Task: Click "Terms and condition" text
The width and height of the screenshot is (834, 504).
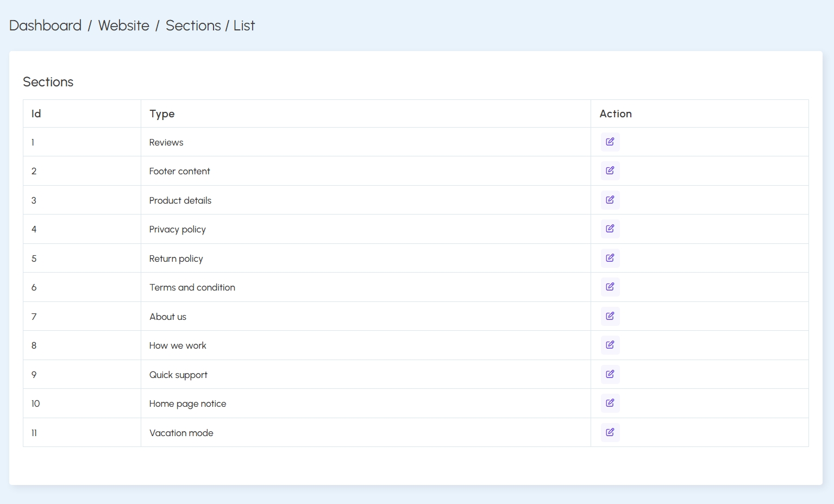Action: (192, 287)
